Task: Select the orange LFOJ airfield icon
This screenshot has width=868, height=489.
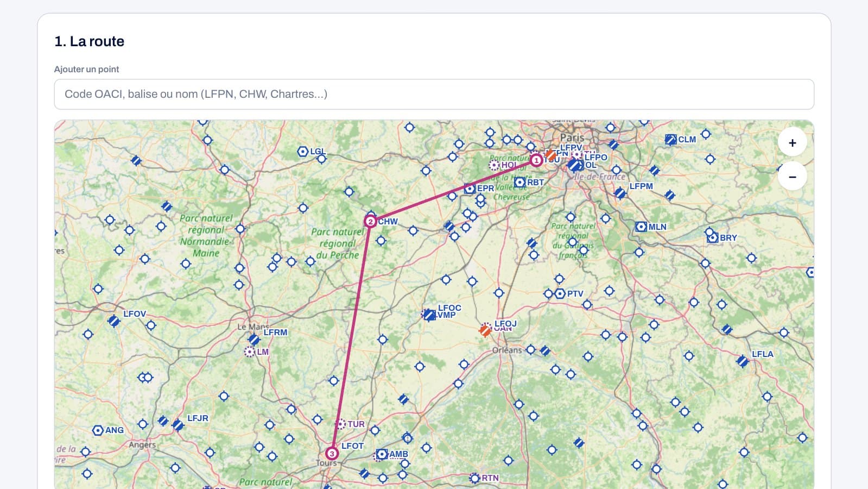Action: (x=485, y=330)
